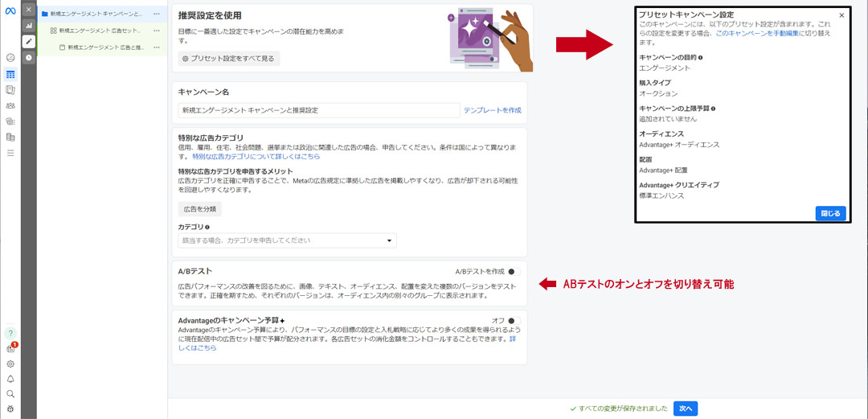Open the account overview gauge icon

tap(10, 58)
